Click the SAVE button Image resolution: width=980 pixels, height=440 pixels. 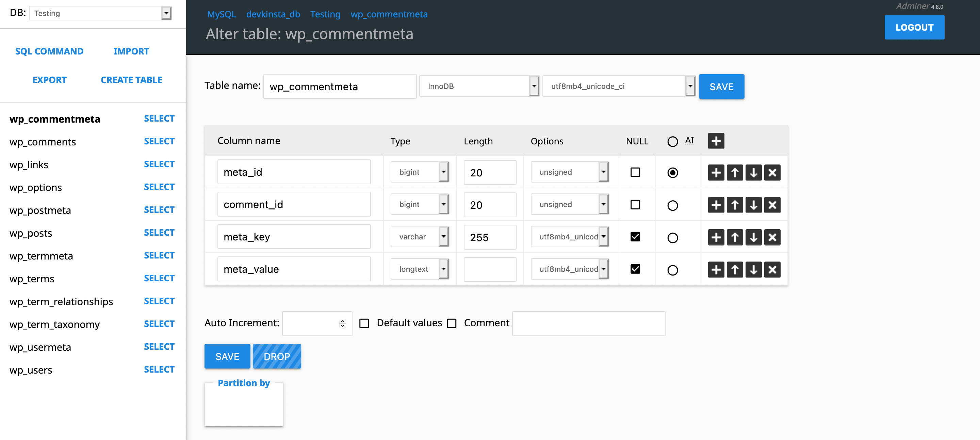(x=721, y=87)
